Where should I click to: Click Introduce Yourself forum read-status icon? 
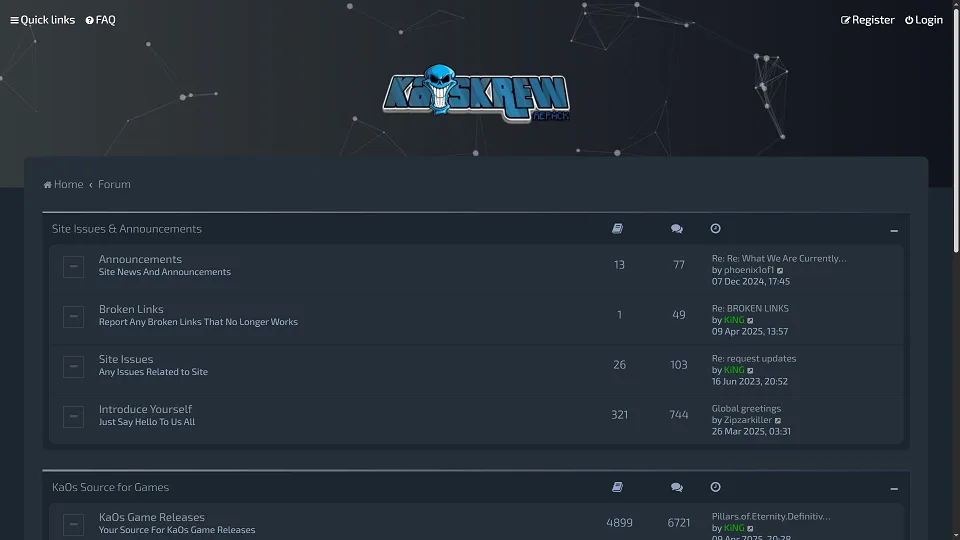[x=73, y=416]
